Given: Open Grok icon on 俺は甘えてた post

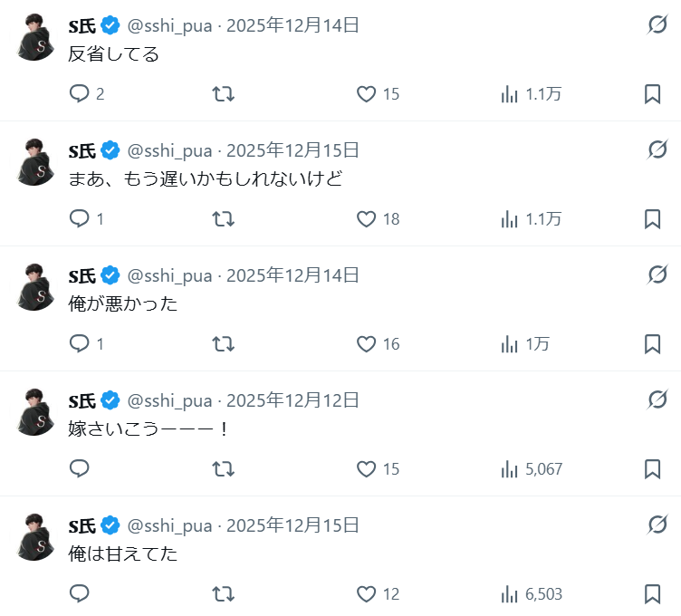Looking at the screenshot, I should point(657,525).
